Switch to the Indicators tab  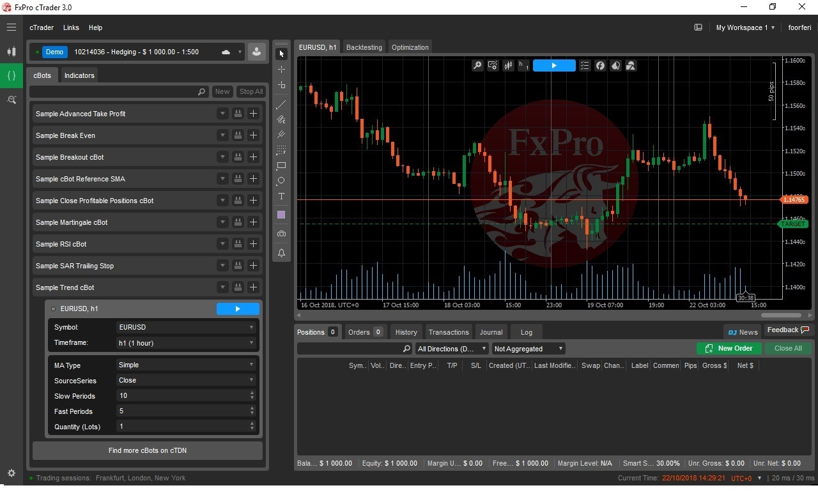(79, 75)
